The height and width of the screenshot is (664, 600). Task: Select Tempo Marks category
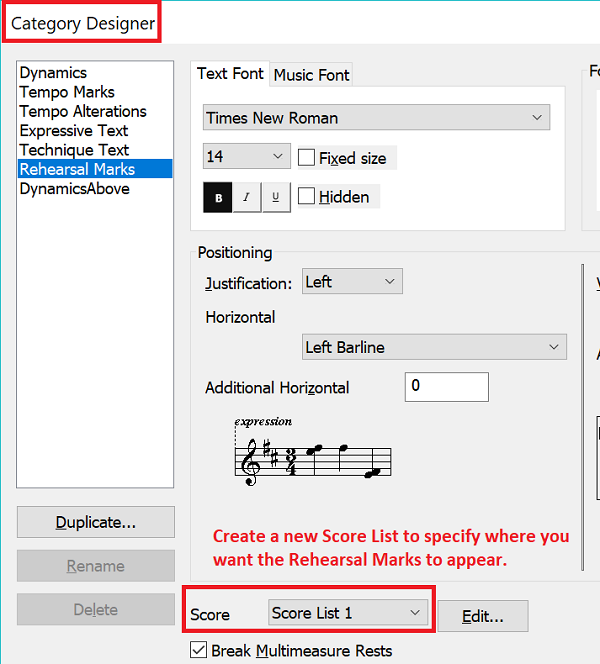click(x=66, y=92)
